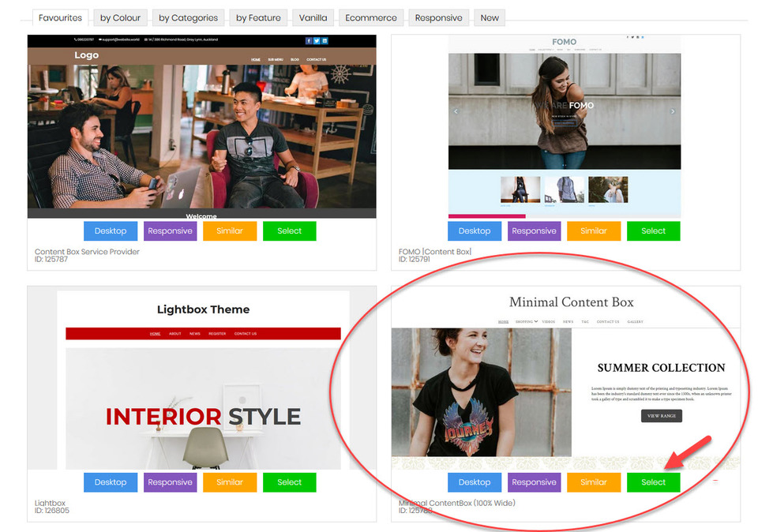Click View Range button in Minimal preview
The height and width of the screenshot is (532, 758).
click(661, 416)
